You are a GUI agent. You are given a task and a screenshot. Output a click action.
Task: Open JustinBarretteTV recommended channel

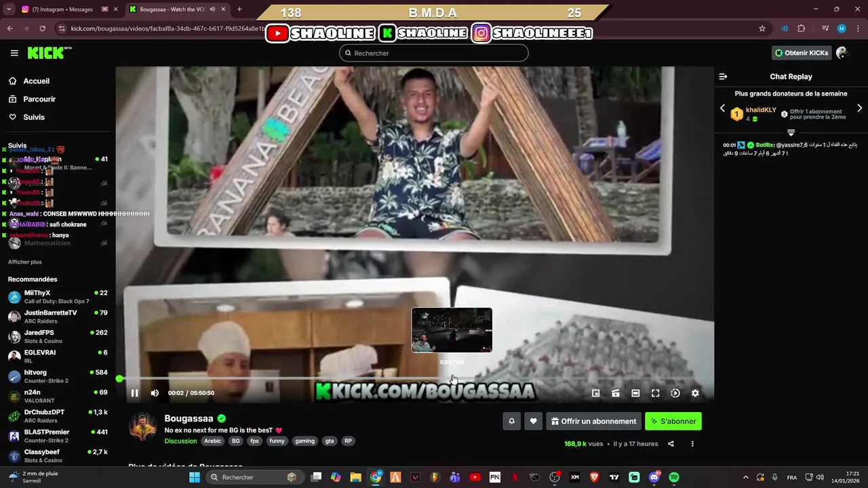pyautogui.click(x=58, y=317)
